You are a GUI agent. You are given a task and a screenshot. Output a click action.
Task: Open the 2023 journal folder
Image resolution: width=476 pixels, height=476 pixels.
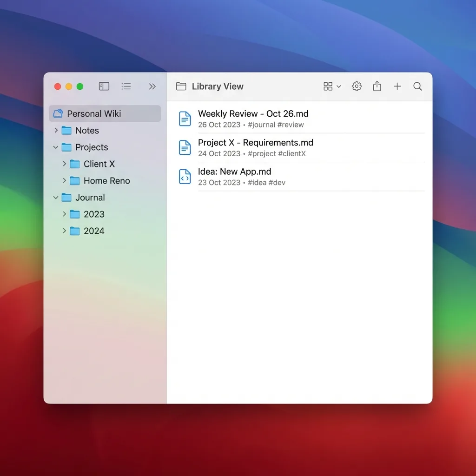click(94, 214)
